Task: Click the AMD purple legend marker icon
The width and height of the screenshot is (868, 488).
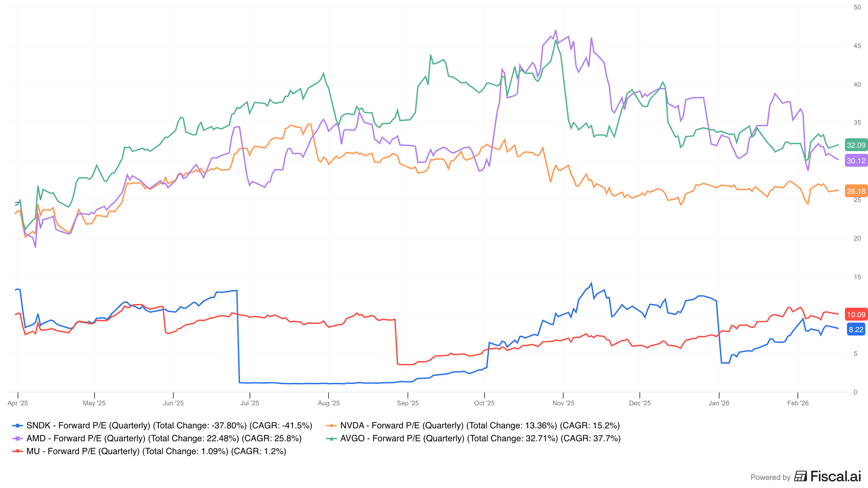Action: point(17,439)
